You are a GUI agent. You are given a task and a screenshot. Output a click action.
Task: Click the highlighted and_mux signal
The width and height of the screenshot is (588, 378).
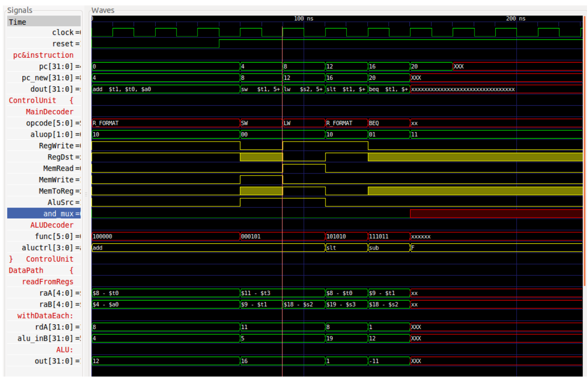(44, 214)
